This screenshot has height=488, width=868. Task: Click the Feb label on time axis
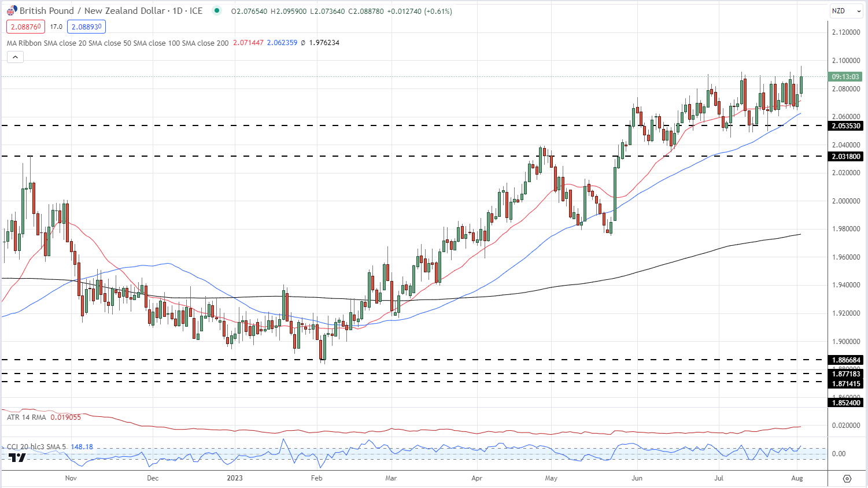316,478
